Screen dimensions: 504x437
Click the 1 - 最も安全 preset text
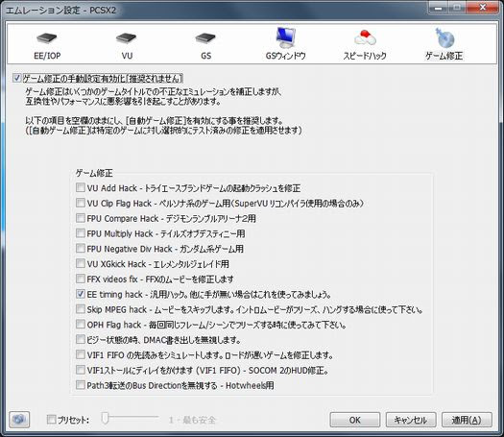pos(192,420)
